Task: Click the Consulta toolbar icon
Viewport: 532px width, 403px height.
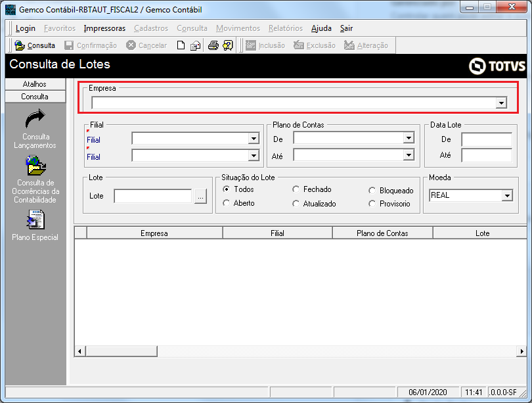Action: coord(20,45)
